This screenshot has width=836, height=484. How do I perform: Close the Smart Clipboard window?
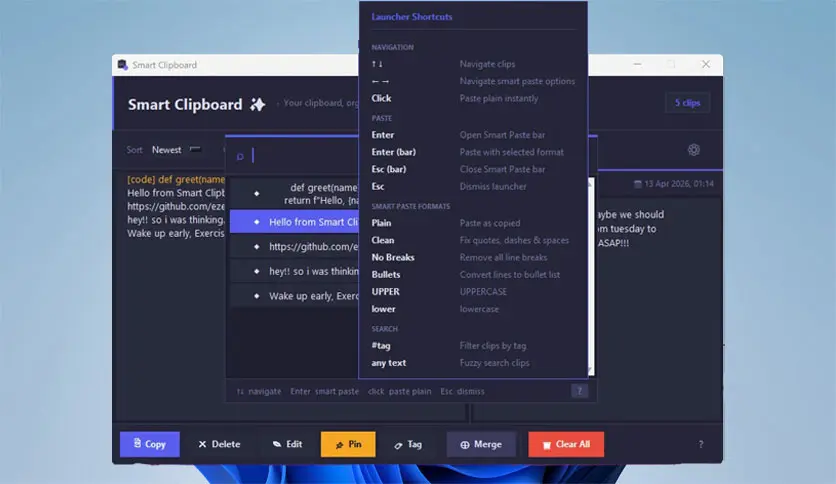pos(705,64)
